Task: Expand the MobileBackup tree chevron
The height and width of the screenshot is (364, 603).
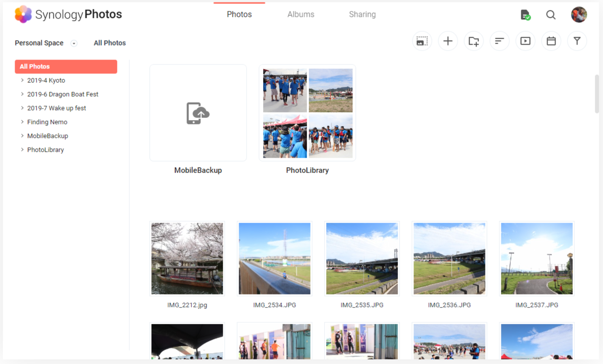Action: click(x=22, y=136)
